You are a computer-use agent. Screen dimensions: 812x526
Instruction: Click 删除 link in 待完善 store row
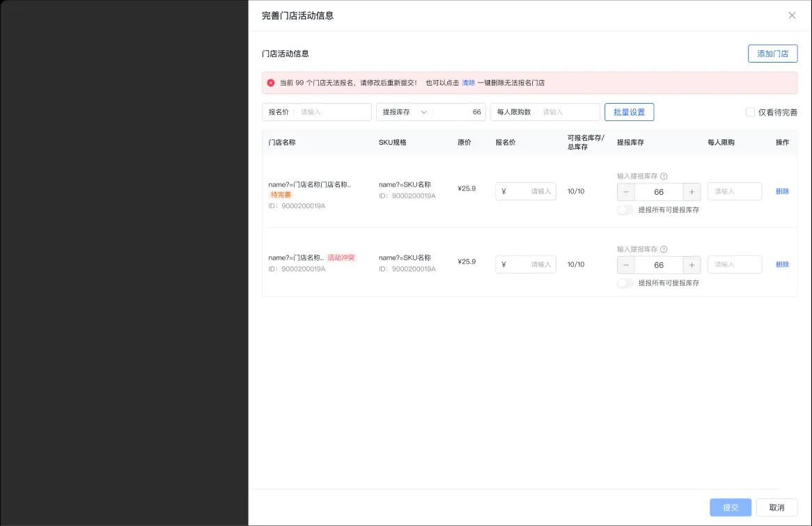[x=782, y=191]
